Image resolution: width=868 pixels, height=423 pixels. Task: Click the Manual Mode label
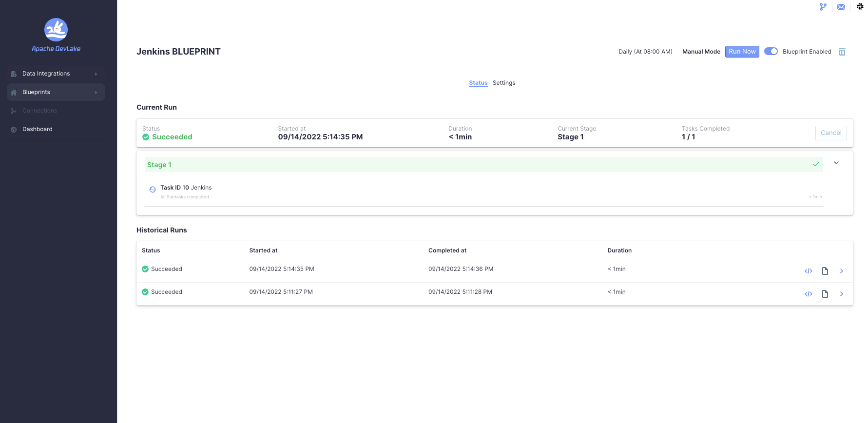pos(701,52)
